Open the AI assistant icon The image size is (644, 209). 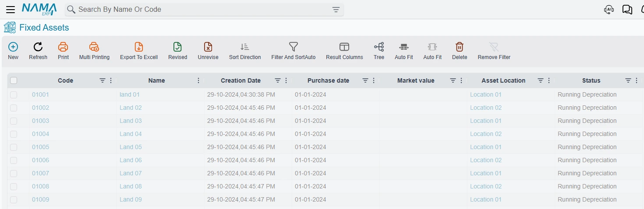click(x=609, y=10)
